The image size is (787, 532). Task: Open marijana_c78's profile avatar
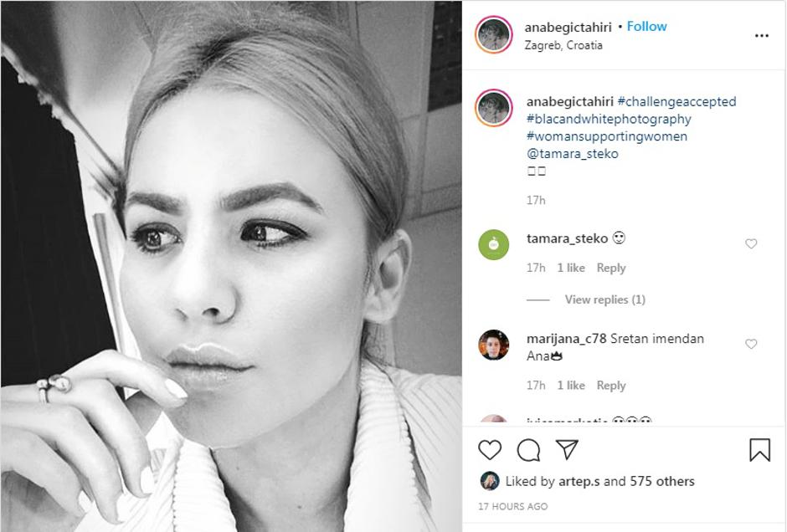click(x=493, y=345)
